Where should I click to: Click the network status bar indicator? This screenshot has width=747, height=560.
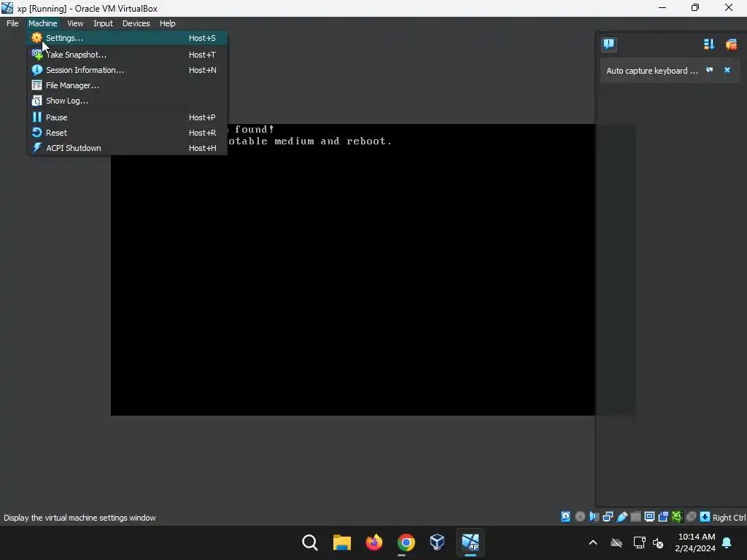608,517
